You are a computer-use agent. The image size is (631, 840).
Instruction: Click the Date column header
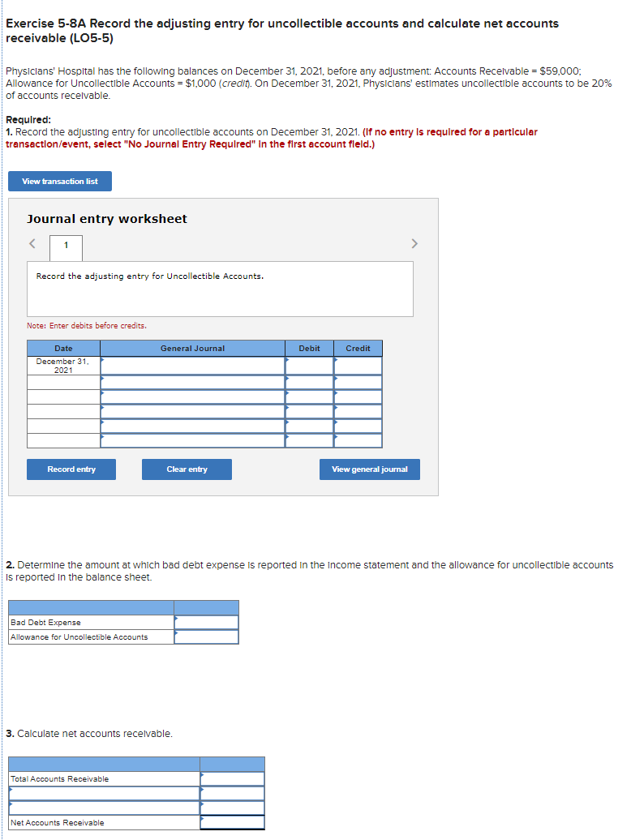(63, 348)
